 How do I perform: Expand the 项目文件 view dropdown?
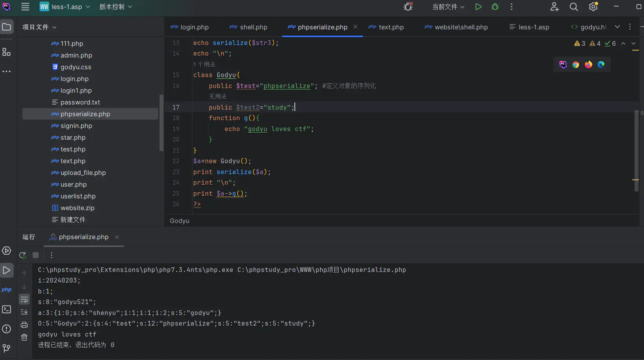click(39, 27)
